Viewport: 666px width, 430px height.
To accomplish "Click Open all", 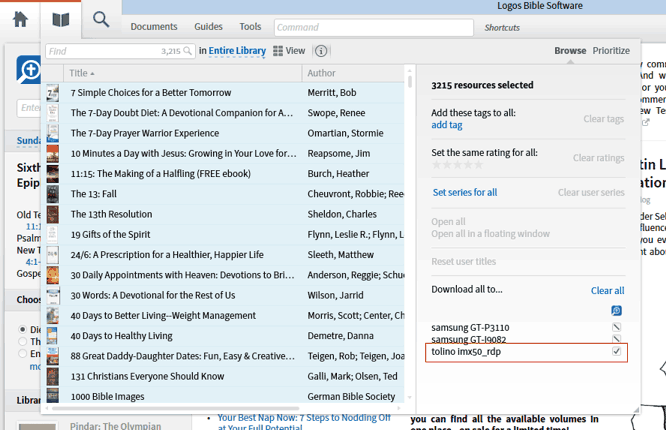I will (448, 222).
